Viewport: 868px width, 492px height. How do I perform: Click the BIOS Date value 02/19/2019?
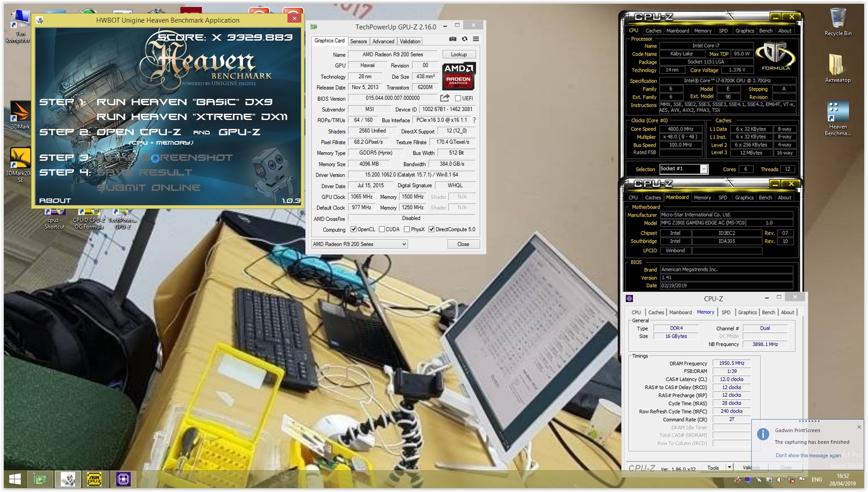click(726, 286)
